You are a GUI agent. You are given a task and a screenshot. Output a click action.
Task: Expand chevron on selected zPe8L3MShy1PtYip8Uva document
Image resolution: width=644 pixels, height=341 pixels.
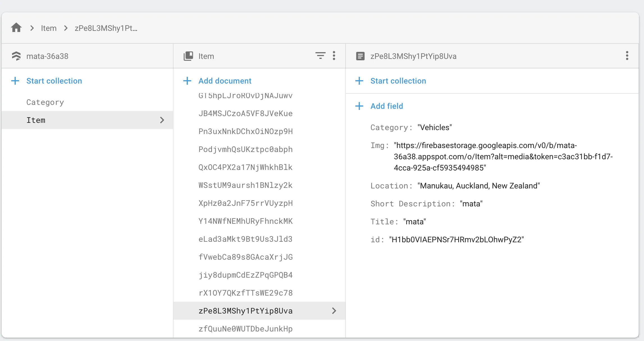tap(334, 311)
